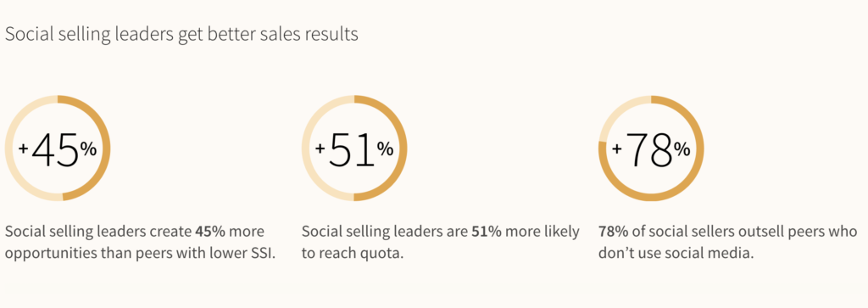Click the plus sign before 51
868x308 pixels.
[320, 149]
